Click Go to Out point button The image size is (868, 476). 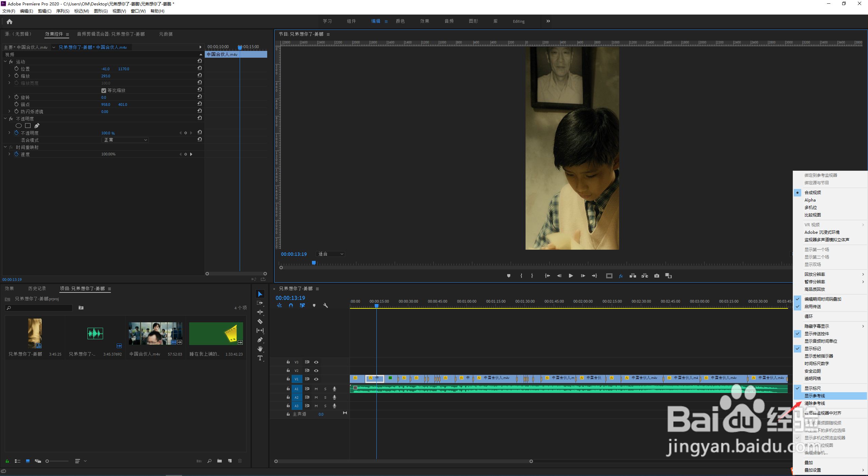click(594, 276)
